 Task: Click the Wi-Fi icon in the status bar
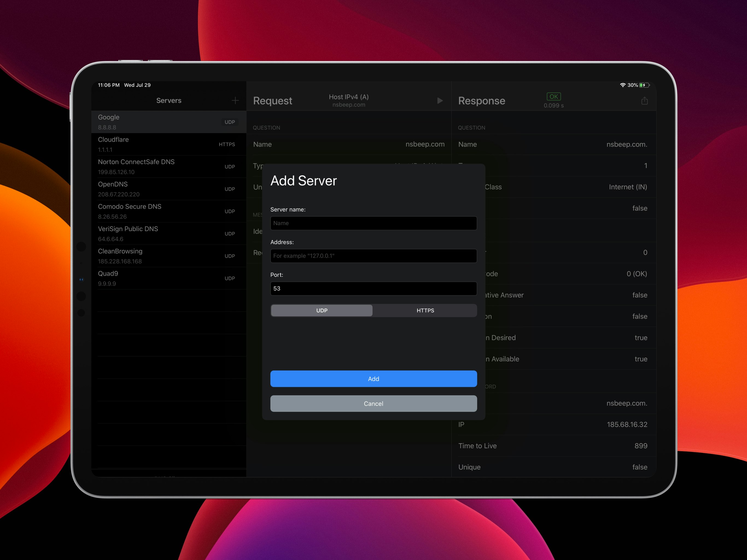(623, 85)
